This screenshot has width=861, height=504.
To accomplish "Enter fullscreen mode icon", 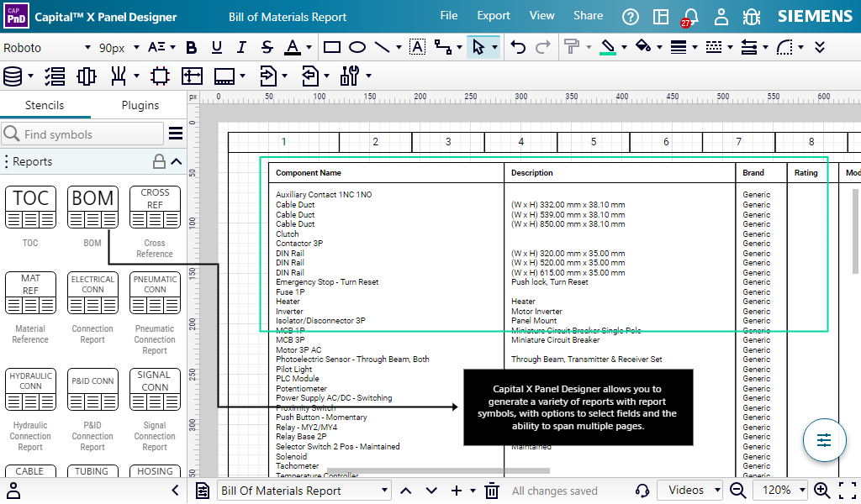I will point(848,491).
